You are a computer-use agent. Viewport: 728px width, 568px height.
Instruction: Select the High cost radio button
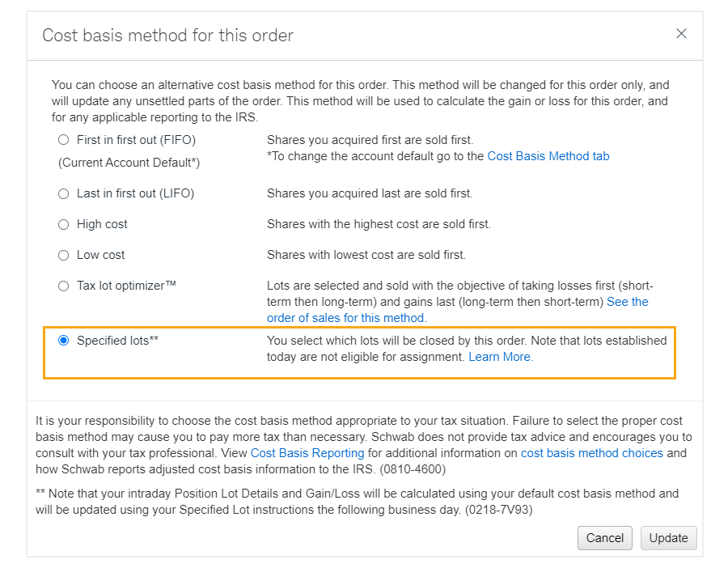64,224
